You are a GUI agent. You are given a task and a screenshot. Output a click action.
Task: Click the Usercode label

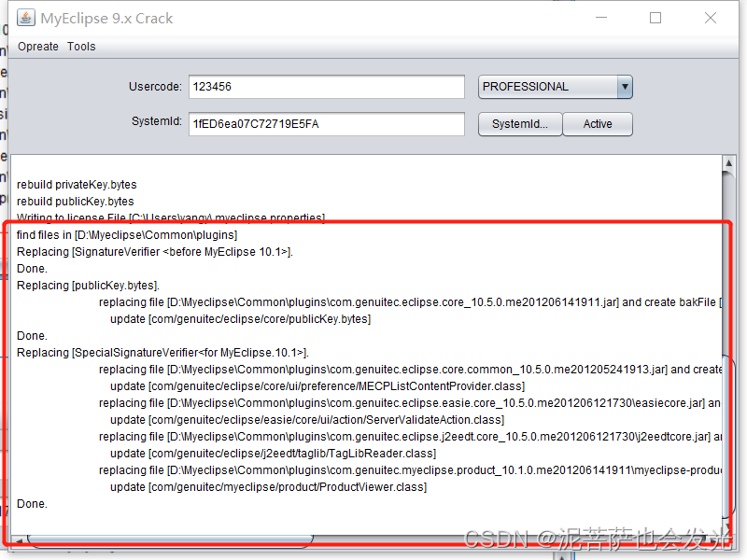click(x=155, y=87)
